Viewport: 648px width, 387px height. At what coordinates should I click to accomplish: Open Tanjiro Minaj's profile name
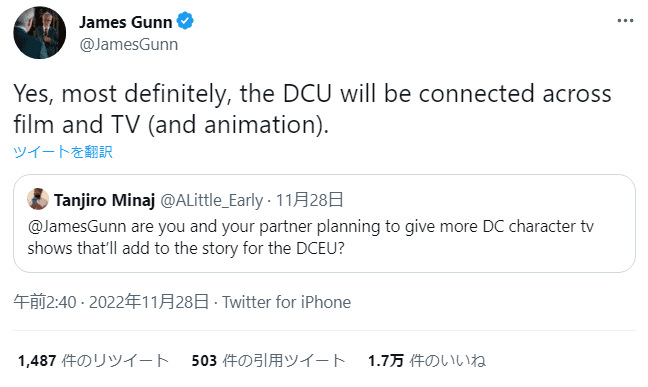104,200
